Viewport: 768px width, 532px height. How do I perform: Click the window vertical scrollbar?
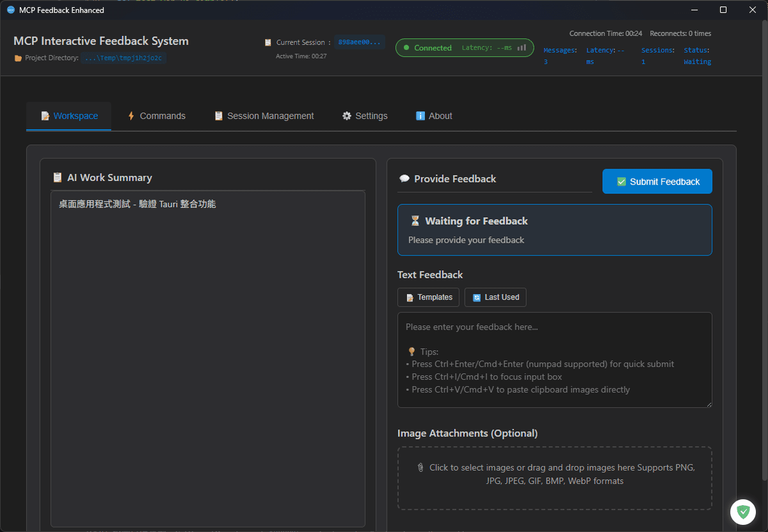(764, 250)
